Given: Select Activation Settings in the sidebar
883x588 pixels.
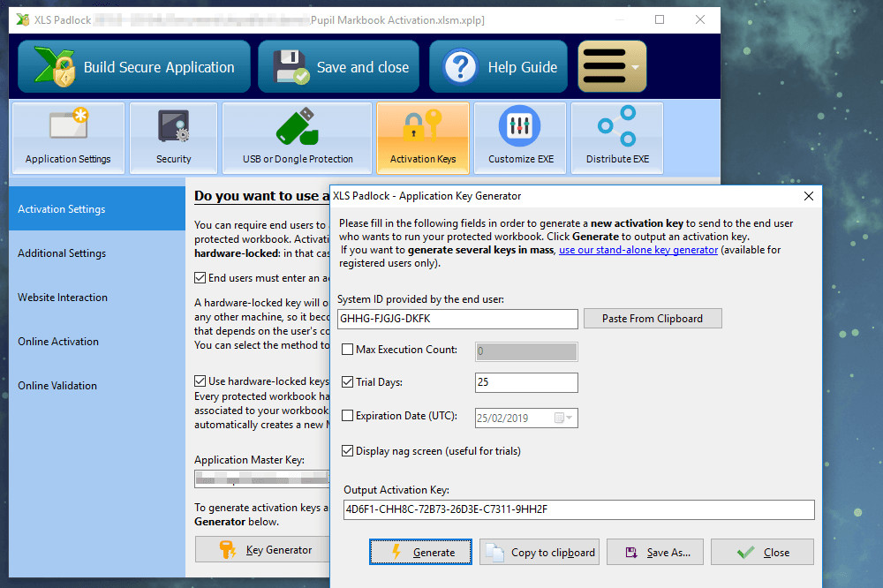Looking at the screenshot, I should pyautogui.click(x=97, y=209).
